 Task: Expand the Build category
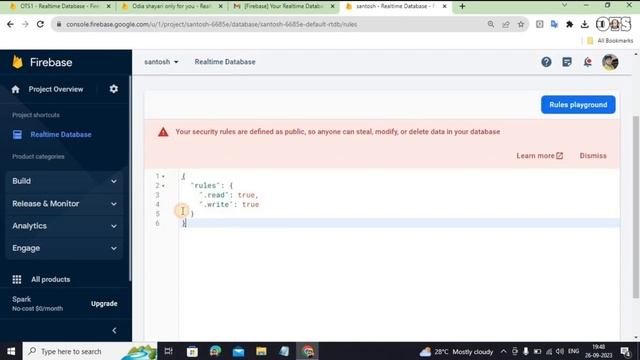(64, 181)
